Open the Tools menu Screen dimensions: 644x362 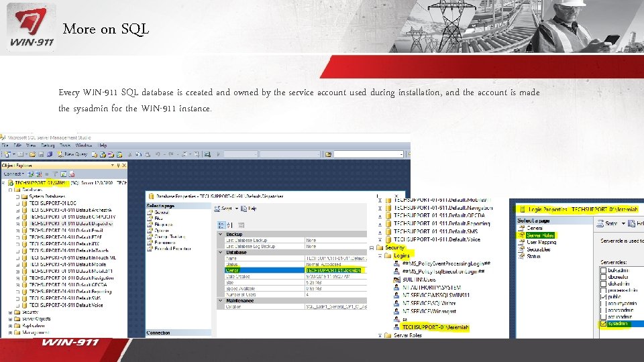[x=65, y=145]
